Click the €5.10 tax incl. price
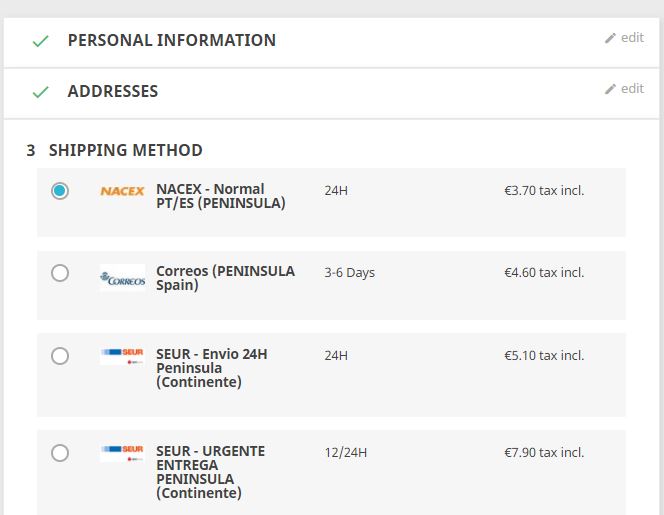 [544, 355]
